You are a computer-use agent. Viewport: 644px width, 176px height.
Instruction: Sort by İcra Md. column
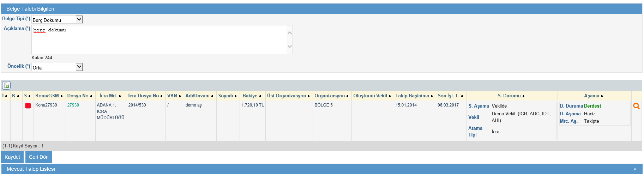[110, 96]
